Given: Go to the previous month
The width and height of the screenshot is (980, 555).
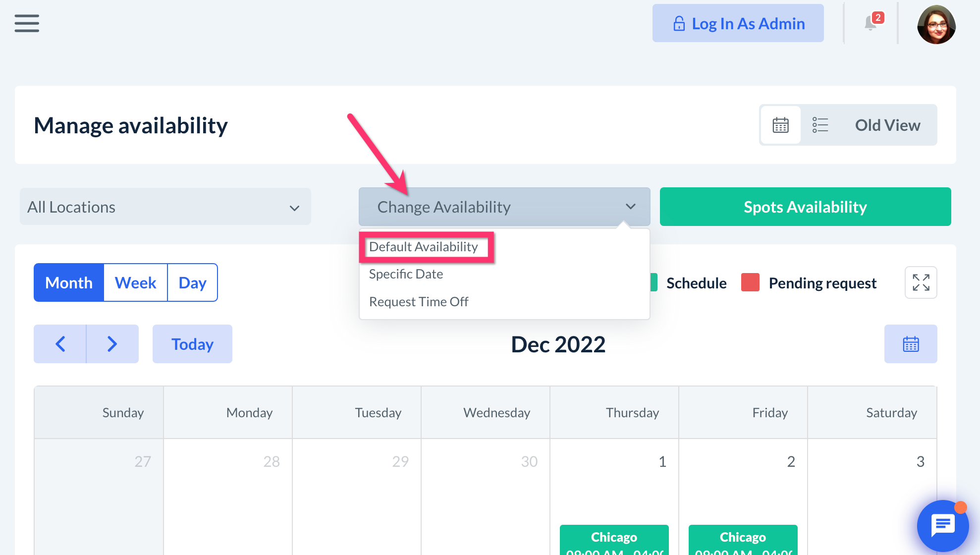Looking at the screenshot, I should click(60, 344).
